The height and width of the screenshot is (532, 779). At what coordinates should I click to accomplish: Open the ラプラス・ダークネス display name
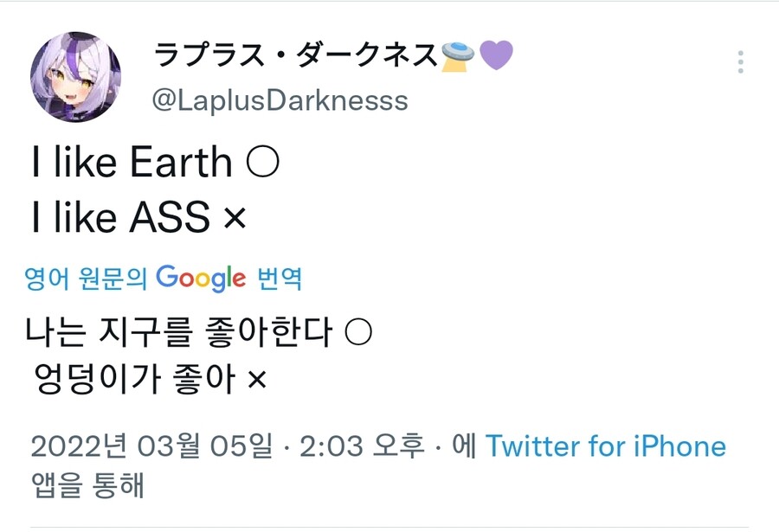(295, 57)
